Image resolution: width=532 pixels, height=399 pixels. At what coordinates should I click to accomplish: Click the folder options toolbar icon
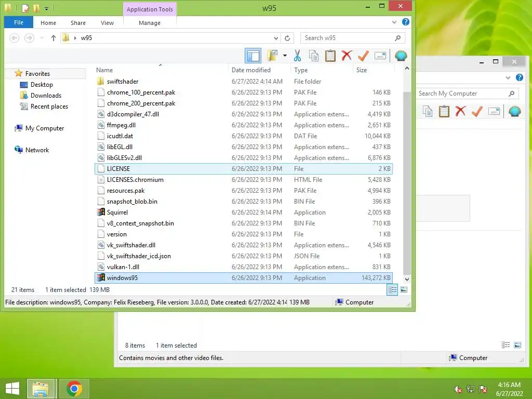(272, 56)
